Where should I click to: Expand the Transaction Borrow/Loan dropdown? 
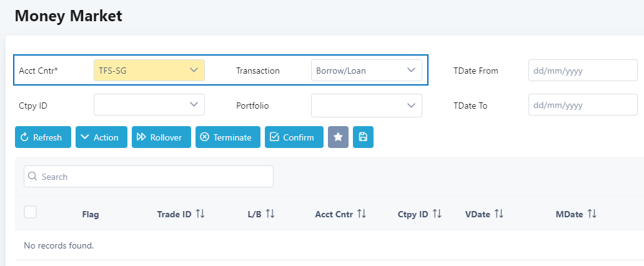(367, 71)
